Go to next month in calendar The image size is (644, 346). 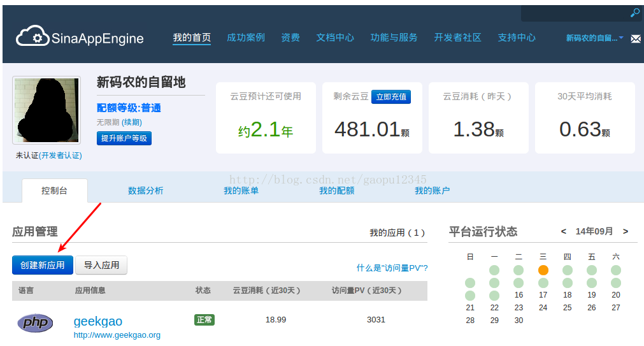click(x=625, y=231)
